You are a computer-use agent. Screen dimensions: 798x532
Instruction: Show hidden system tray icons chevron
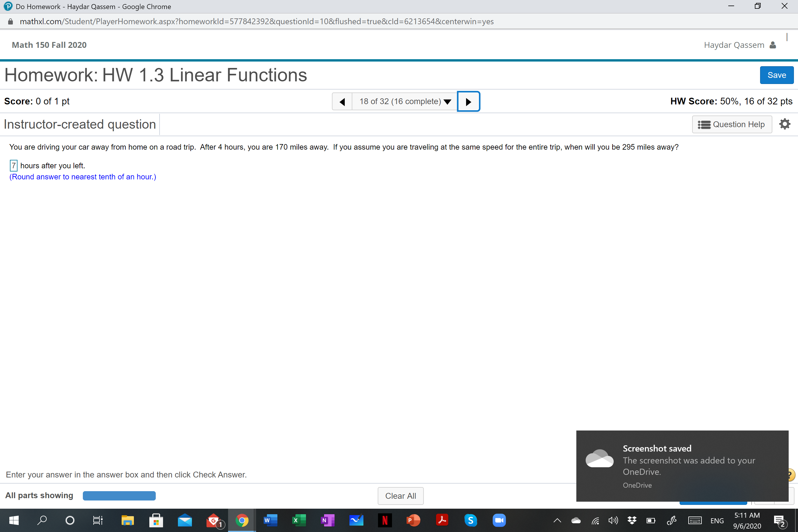pos(557,520)
